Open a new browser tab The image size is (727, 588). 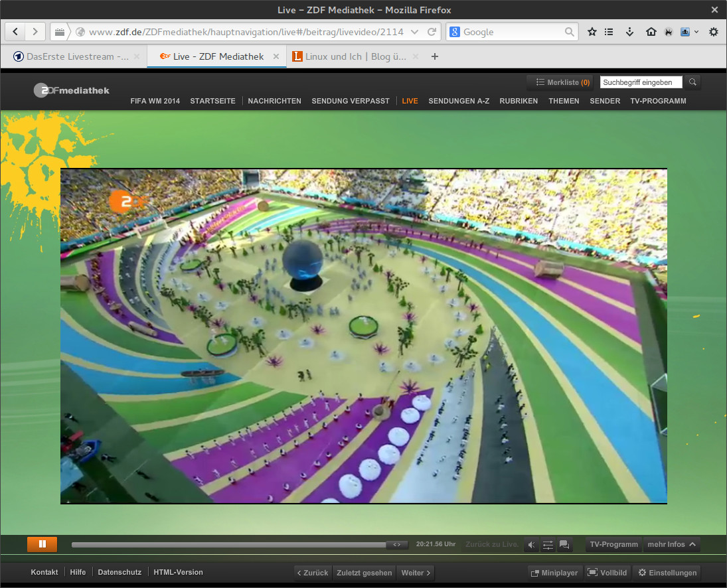click(x=435, y=56)
